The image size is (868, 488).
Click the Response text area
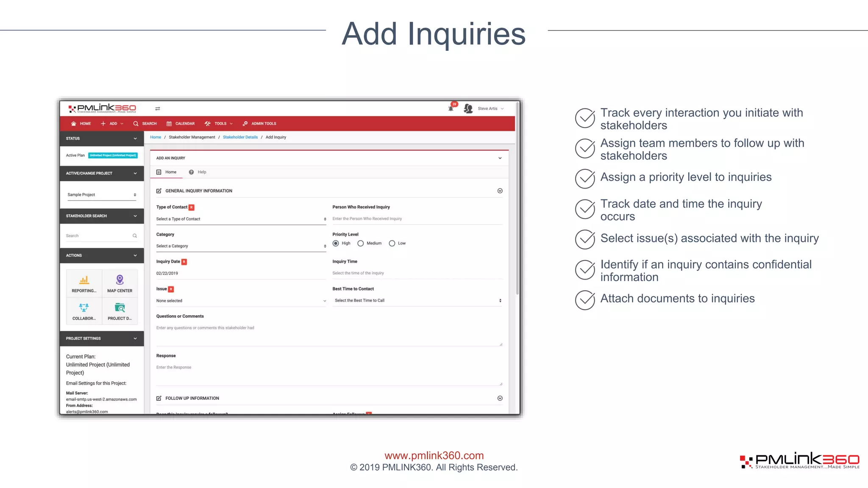tap(329, 374)
